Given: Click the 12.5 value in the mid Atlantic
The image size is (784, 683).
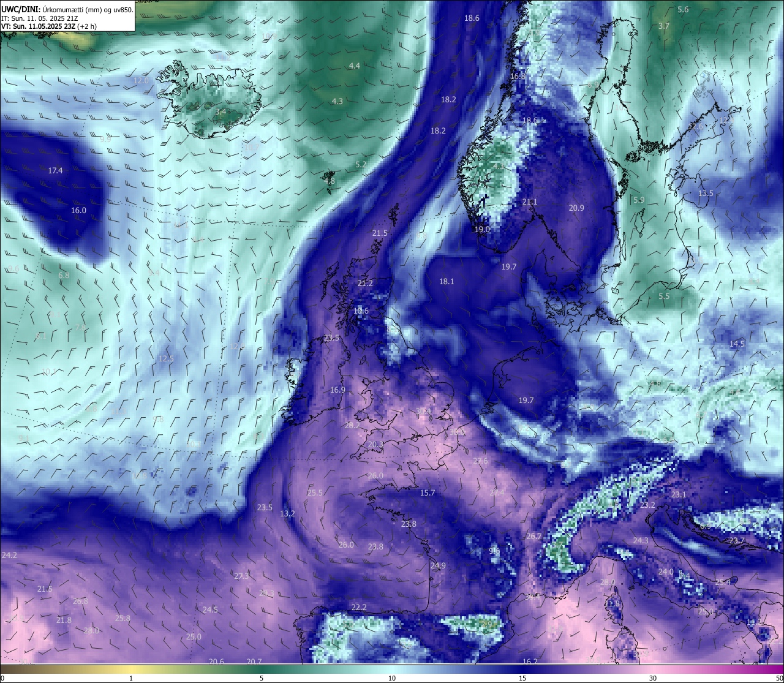Looking at the screenshot, I should [166, 358].
